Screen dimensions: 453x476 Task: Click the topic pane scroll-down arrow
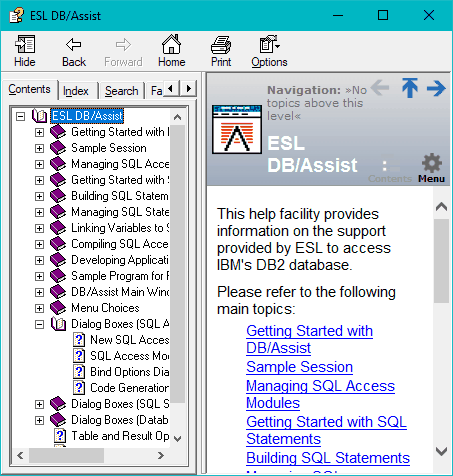point(441,452)
